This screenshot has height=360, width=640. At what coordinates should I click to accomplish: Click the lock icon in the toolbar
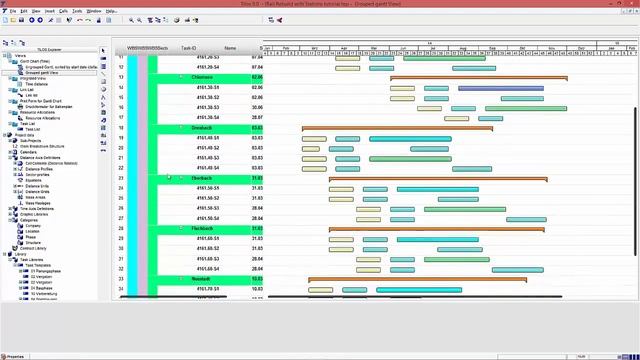click(x=98, y=20)
